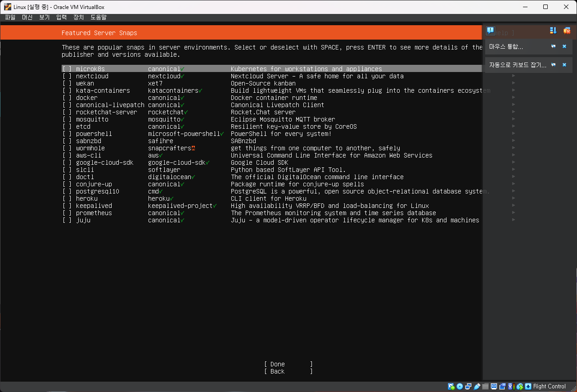Click the Back button
Image resolution: width=577 pixels, height=392 pixels.
[288, 371]
